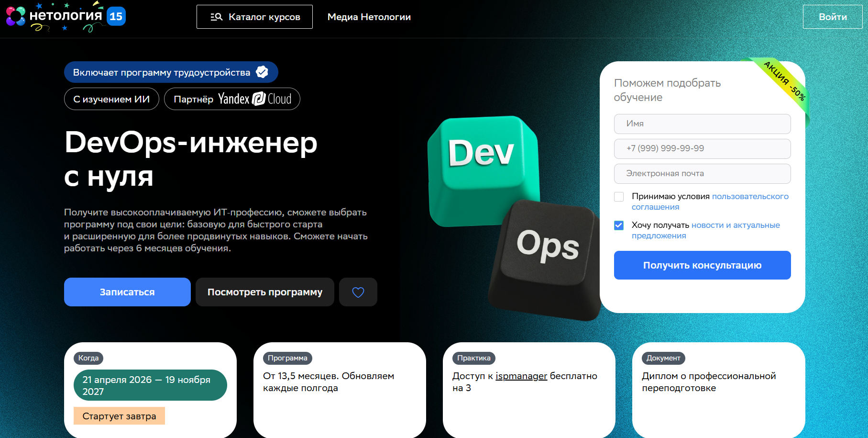Open пользовательского соглашения link
The height and width of the screenshot is (438, 868).
[x=710, y=202]
